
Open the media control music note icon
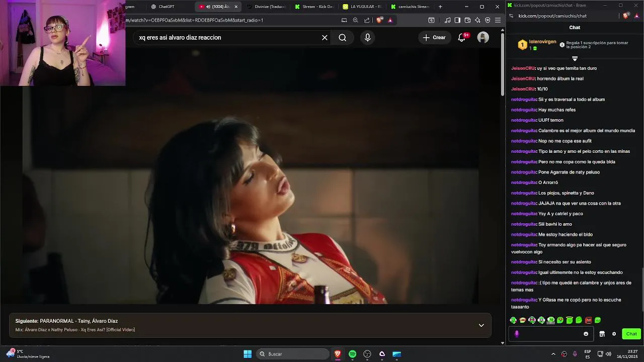pos(447,20)
